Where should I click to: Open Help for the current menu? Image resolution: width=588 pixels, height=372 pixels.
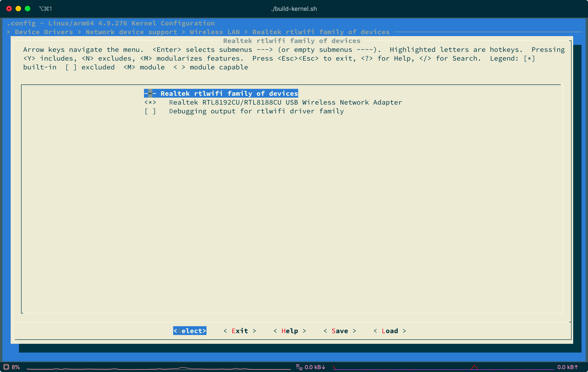[290, 331]
